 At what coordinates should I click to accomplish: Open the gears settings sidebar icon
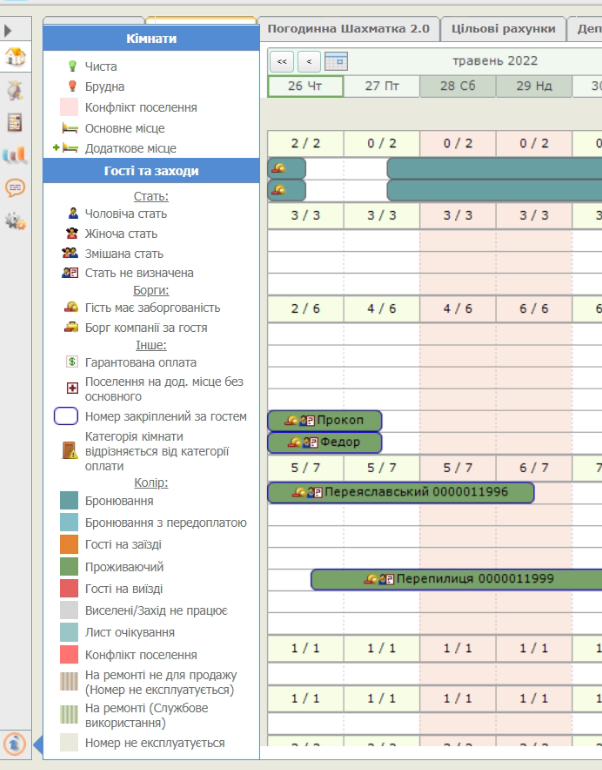coord(15,221)
